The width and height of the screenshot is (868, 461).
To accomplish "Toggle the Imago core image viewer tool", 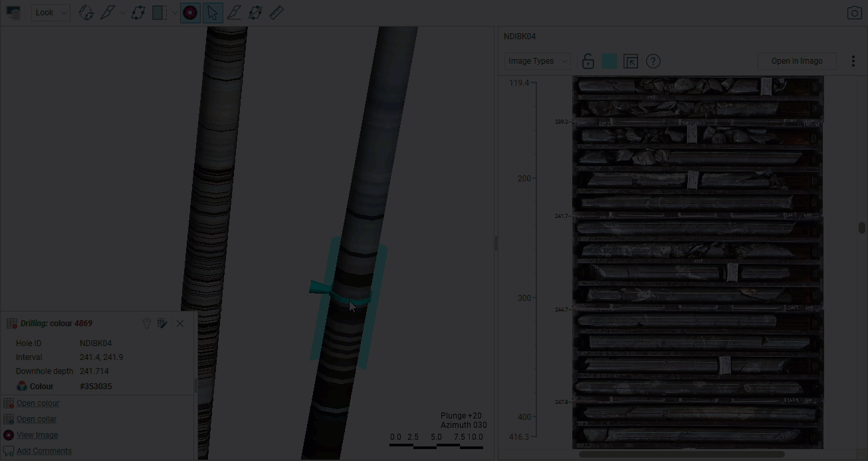I will pos(190,13).
